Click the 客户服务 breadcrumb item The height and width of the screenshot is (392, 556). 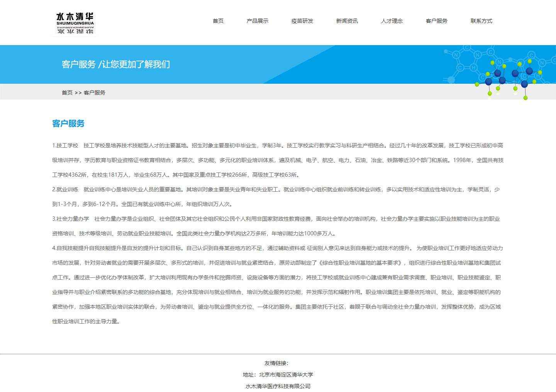[95, 93]
